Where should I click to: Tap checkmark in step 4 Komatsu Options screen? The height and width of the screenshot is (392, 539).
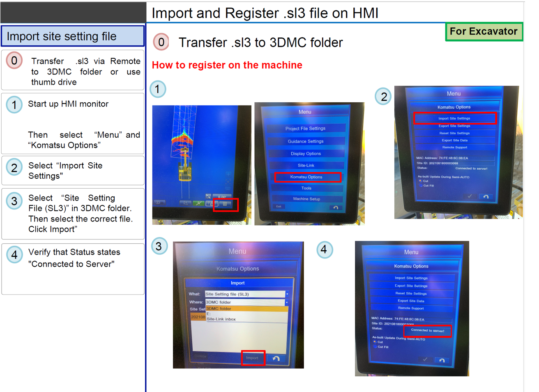pos(425,360)
